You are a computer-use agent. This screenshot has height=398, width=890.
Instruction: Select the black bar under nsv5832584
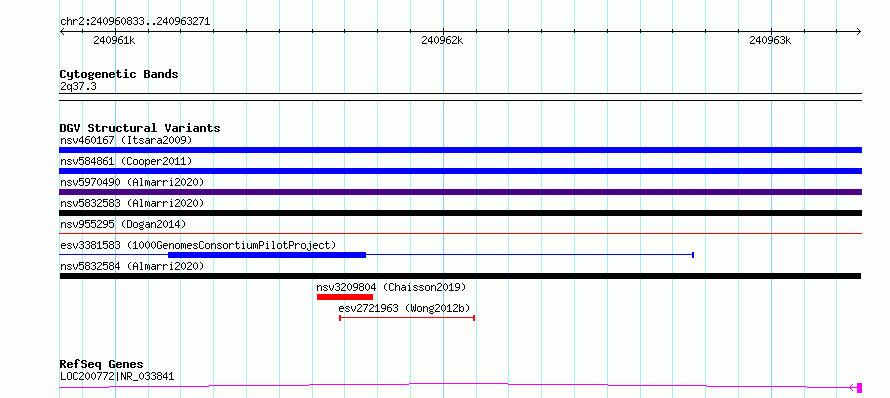(x=460, y=276)
